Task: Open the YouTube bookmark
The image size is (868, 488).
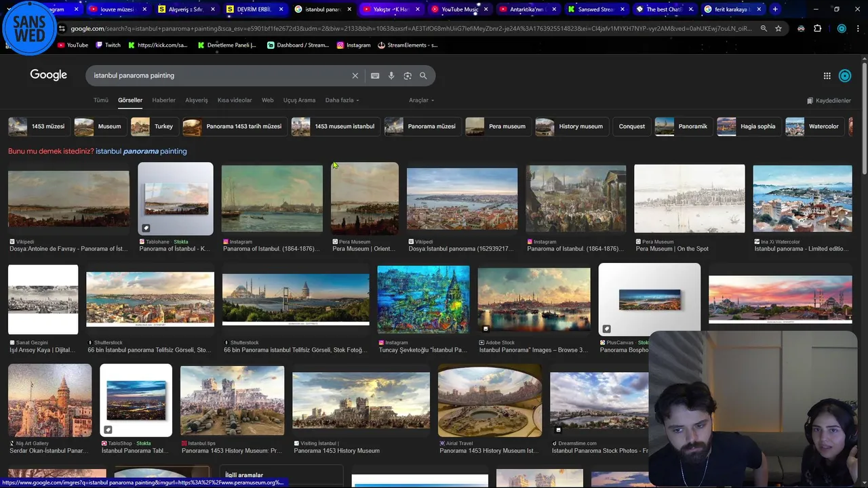Action: coord(73,45)
